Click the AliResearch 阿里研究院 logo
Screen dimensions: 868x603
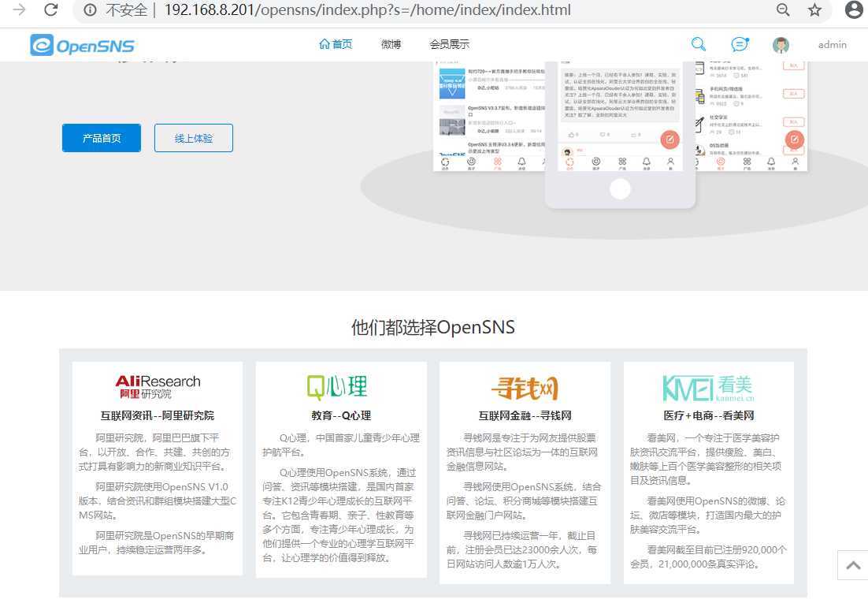click(158, 387)
